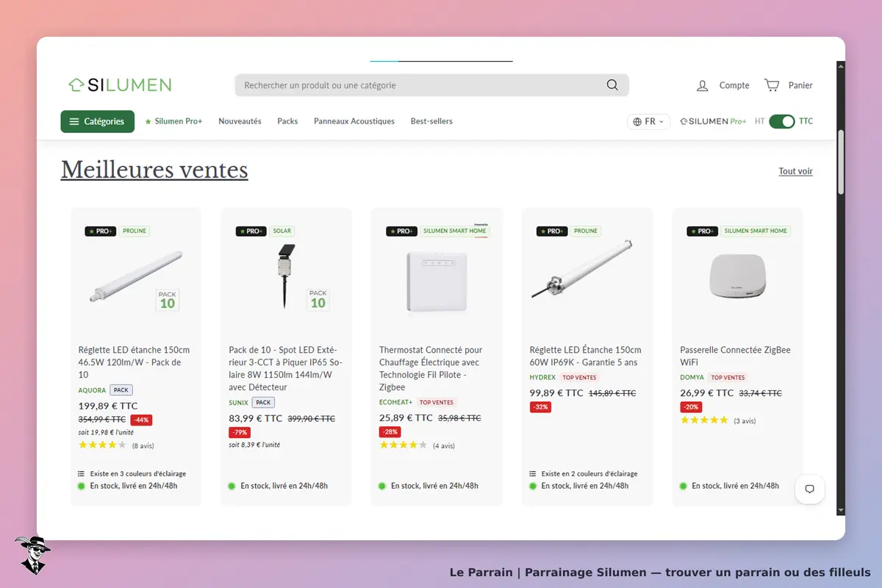882x588 pixels.
Task: Open Panneaux Acoustiques
Action: coord(354,121)
